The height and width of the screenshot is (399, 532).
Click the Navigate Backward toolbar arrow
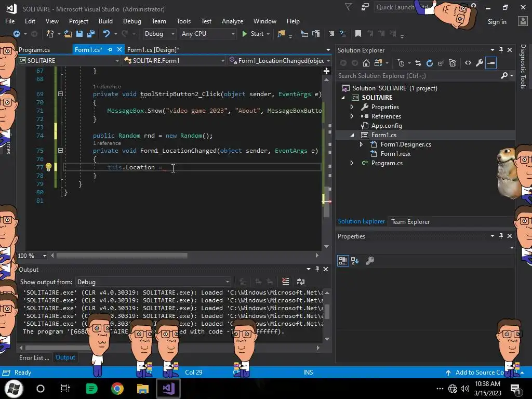[x=16, y=34]
